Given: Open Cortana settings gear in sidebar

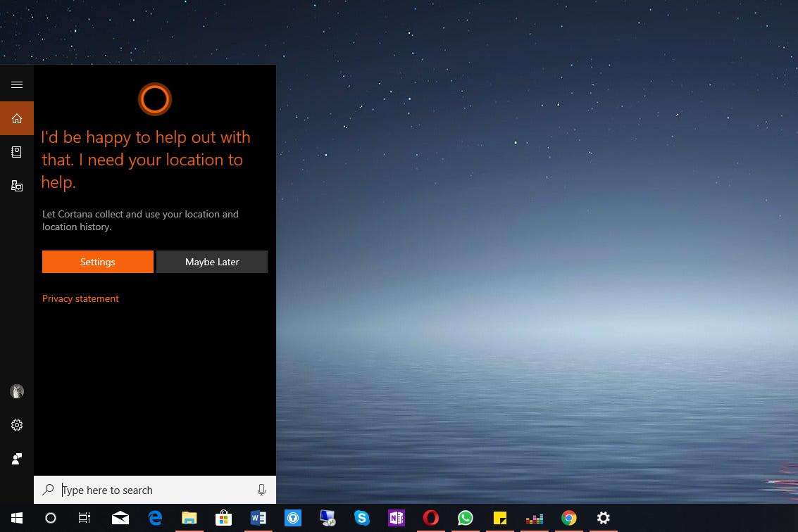Looking at the screenshot, I should (17, 425).
